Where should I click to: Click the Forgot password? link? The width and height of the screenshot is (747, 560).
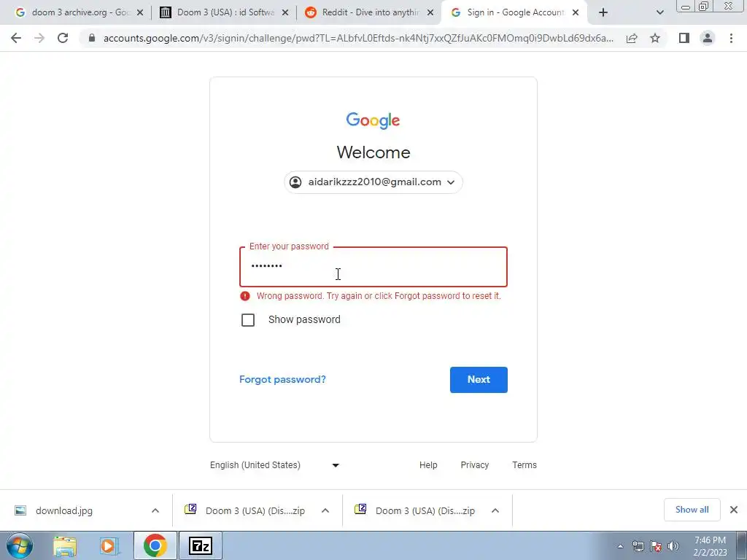tap(282, 379)
